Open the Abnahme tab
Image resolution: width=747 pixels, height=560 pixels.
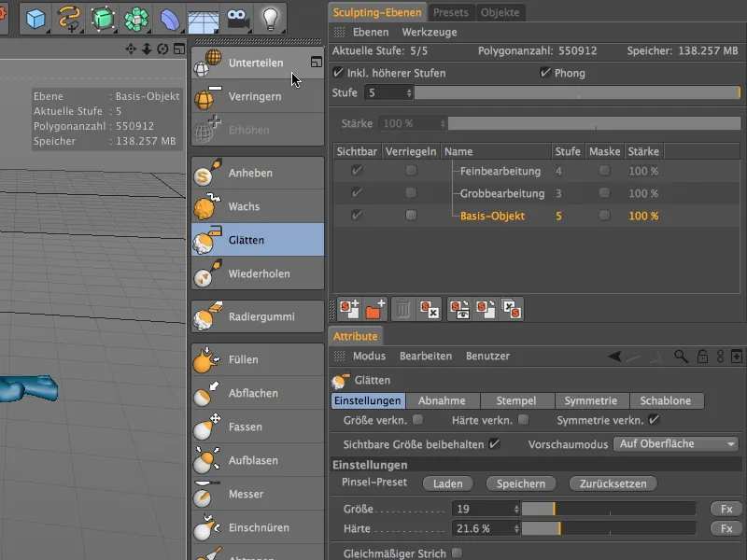click(x=442, y=400)
